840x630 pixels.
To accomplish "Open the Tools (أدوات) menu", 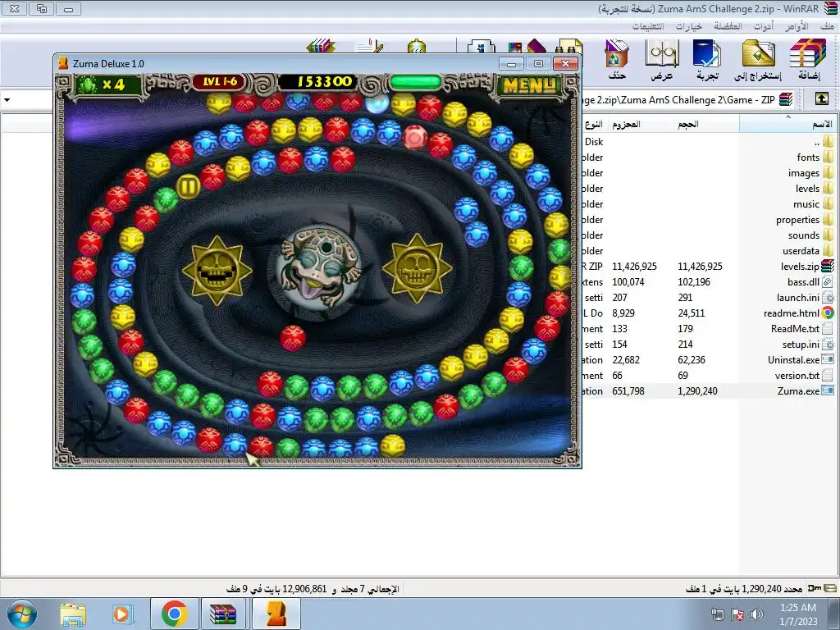I will coord(764,26).
